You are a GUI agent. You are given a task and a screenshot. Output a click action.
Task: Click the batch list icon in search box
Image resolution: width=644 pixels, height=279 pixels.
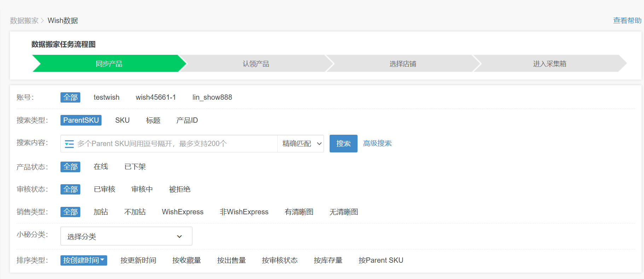69,144
